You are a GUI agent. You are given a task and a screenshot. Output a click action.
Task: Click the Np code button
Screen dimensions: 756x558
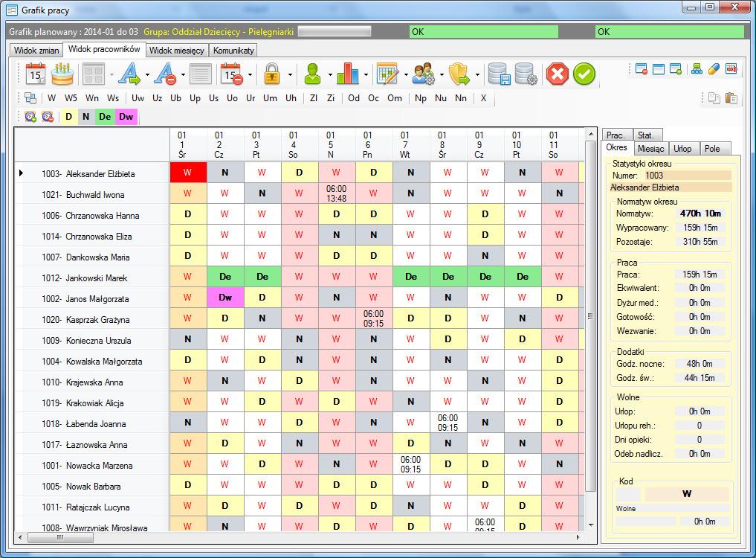[421, 98]
